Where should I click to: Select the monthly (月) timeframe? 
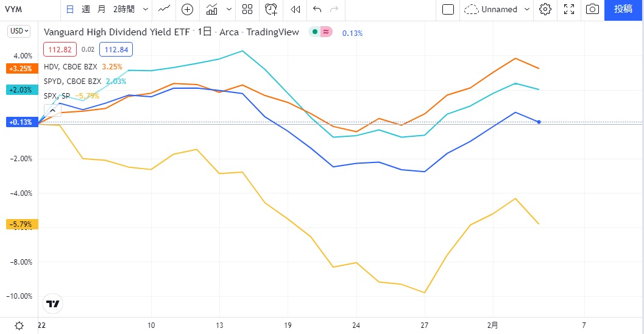102,10
